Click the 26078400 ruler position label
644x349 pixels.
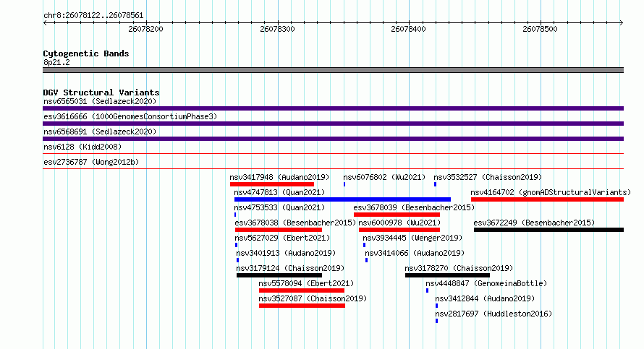tap(408, 29)
